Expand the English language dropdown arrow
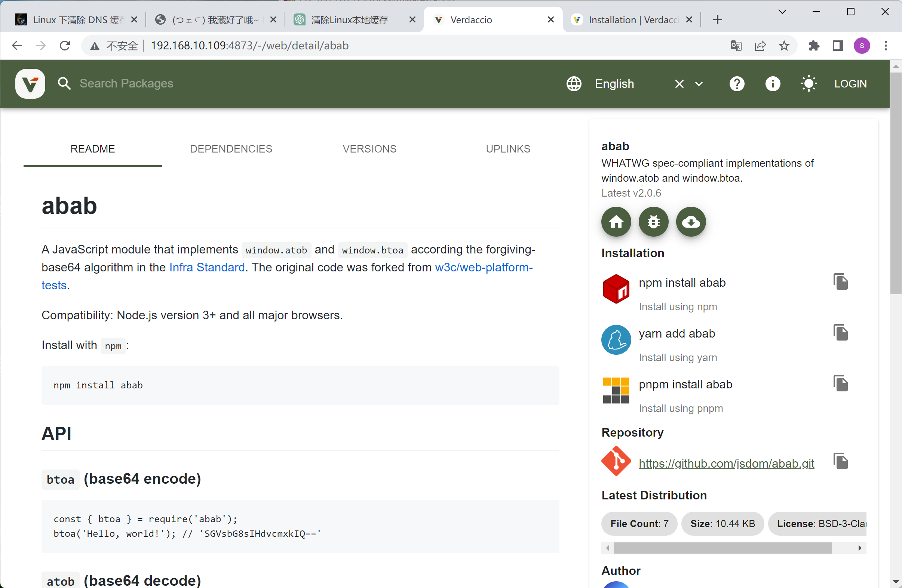This screenshot has height=588, width=902. [x=699, y=84]
